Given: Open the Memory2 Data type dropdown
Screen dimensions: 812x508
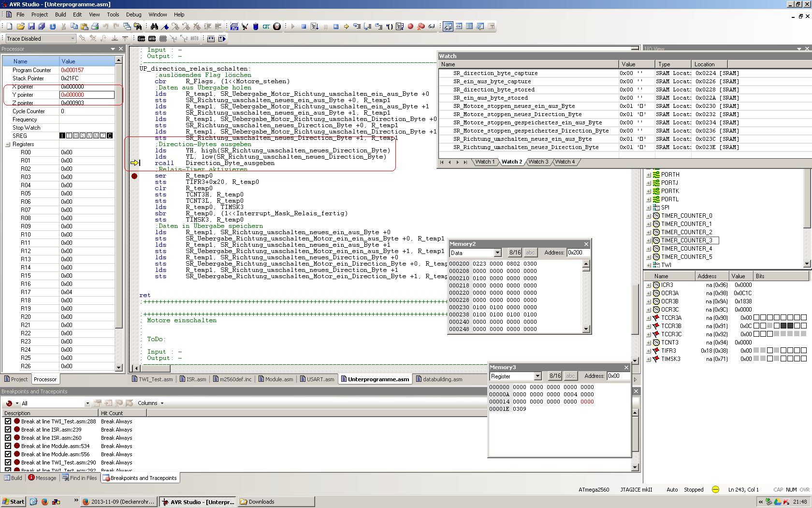Looking at the screenshot, I should 497,253.
